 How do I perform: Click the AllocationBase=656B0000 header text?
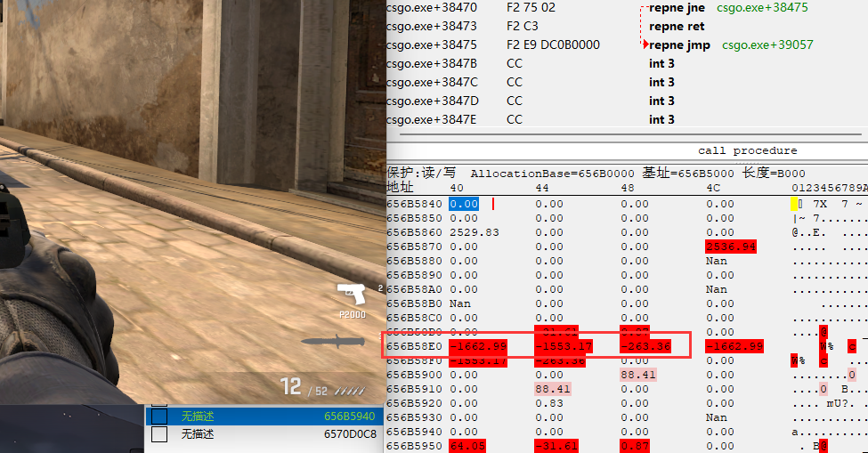[553, 174]
